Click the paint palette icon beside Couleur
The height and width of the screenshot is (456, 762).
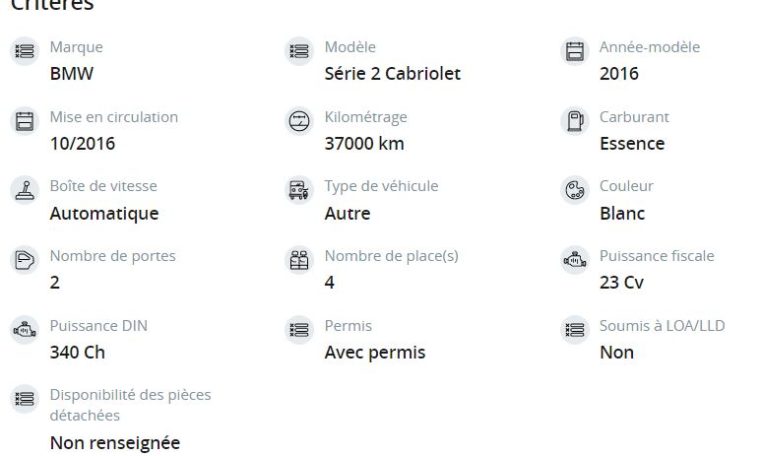[575, 190]
